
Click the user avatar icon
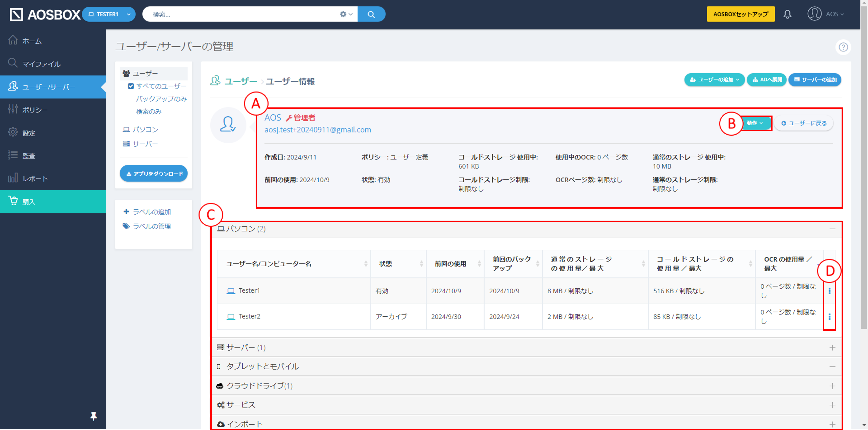[x=228, y=125]
